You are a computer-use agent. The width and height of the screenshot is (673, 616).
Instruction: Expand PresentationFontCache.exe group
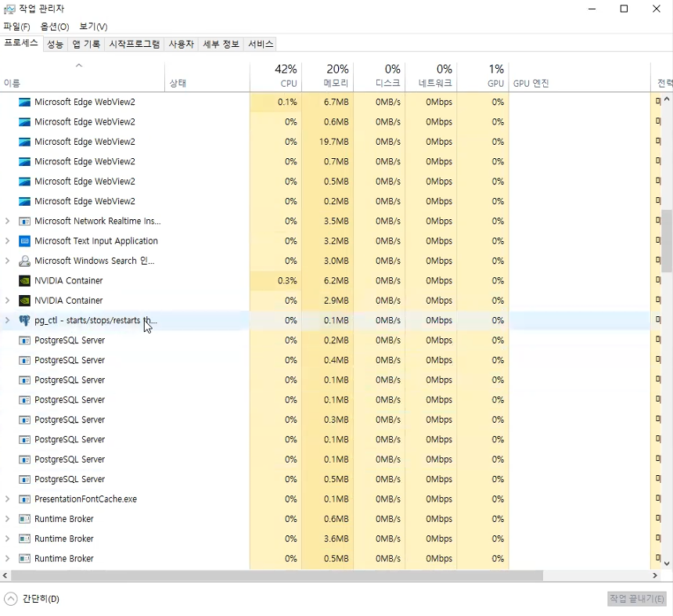(x=7, y=499)
